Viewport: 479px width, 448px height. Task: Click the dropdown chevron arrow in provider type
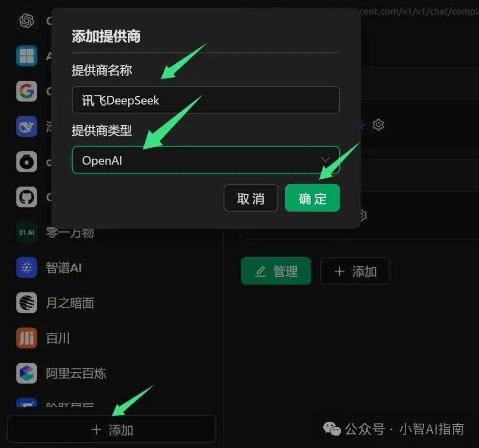coord(326,160)
